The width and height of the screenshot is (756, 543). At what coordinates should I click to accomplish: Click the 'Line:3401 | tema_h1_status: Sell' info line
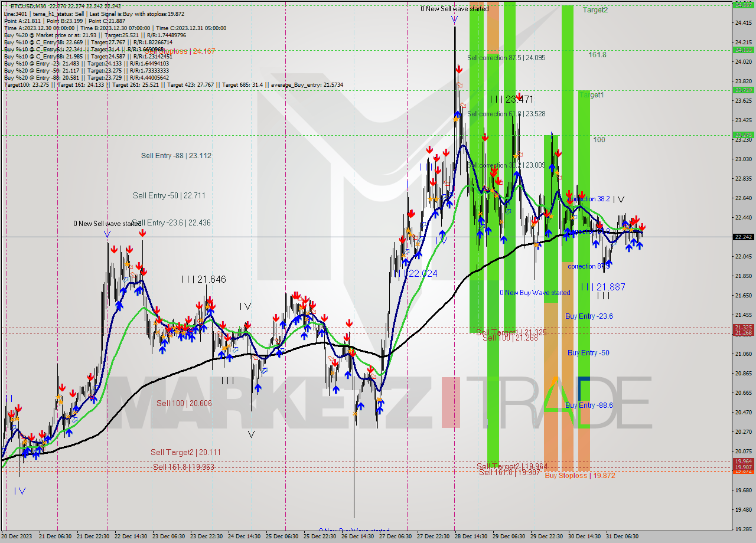coord(94,14)
